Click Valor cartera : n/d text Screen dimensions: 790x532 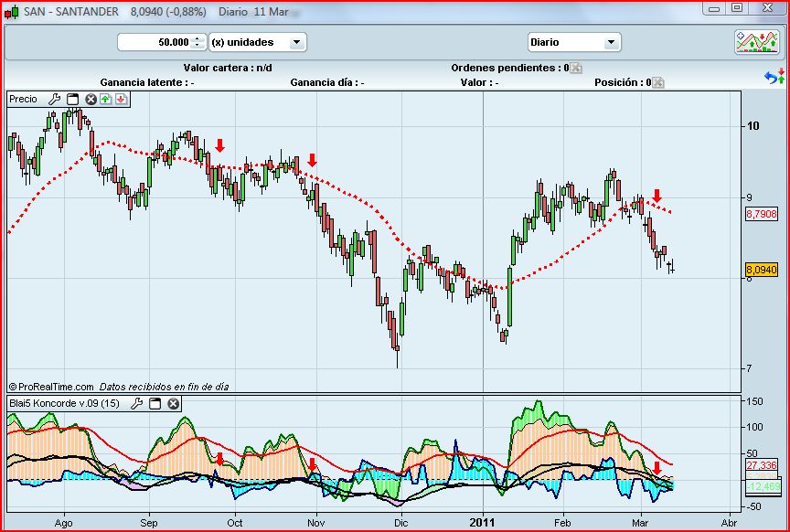pyautogui.click(x=228, y=68)
